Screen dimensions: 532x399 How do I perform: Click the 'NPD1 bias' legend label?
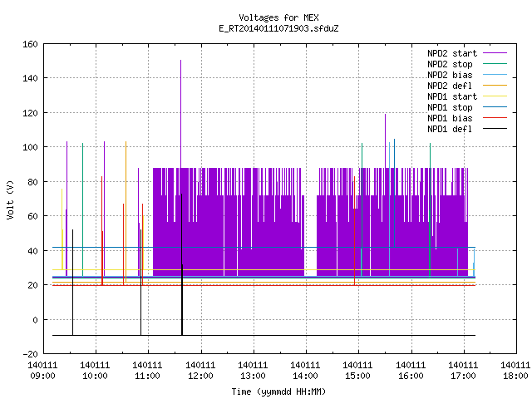coord(450,118)
